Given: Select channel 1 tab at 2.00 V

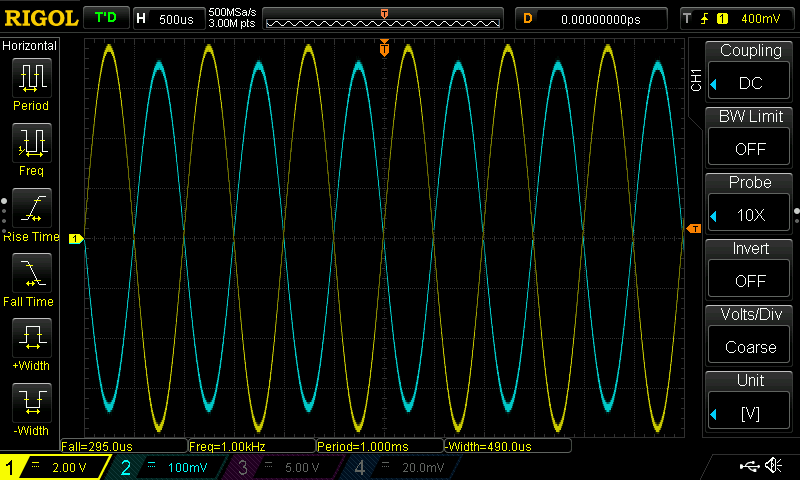Looking at the screenshot, I should coord(54,467).
